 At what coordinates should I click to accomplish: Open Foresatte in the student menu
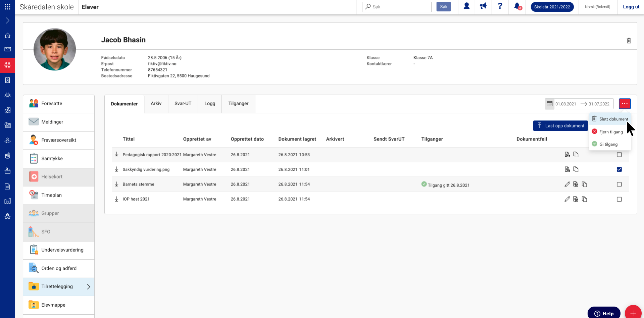[59, 104]
